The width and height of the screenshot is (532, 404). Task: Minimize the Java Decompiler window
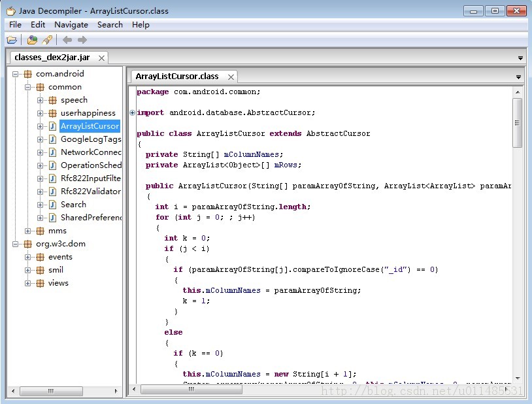tap(473, 11)
